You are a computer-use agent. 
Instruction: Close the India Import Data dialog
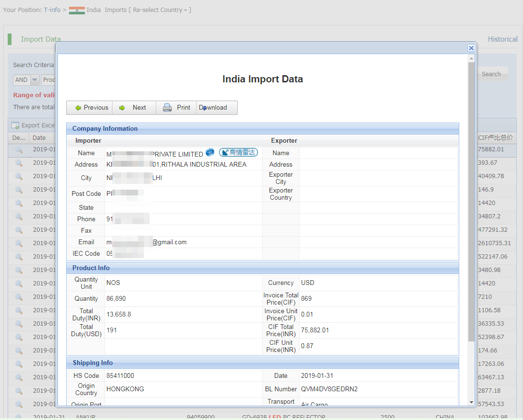pyautogui.click(x=471, y=48)
